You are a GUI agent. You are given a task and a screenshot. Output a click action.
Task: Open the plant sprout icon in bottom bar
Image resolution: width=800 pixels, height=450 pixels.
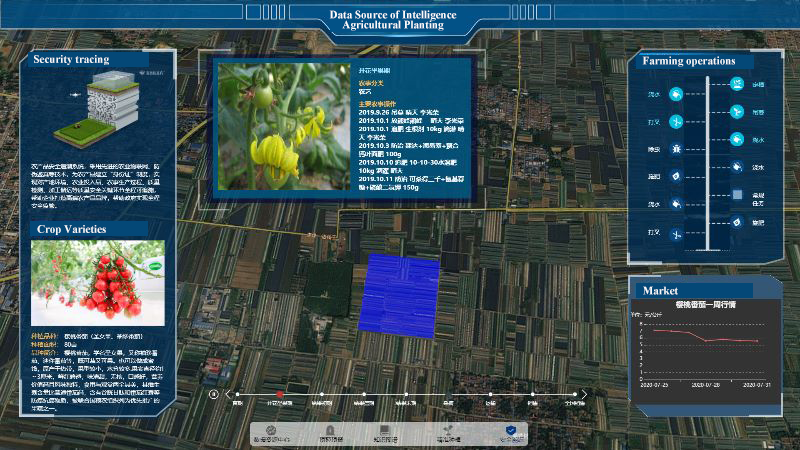click(448, 430)
